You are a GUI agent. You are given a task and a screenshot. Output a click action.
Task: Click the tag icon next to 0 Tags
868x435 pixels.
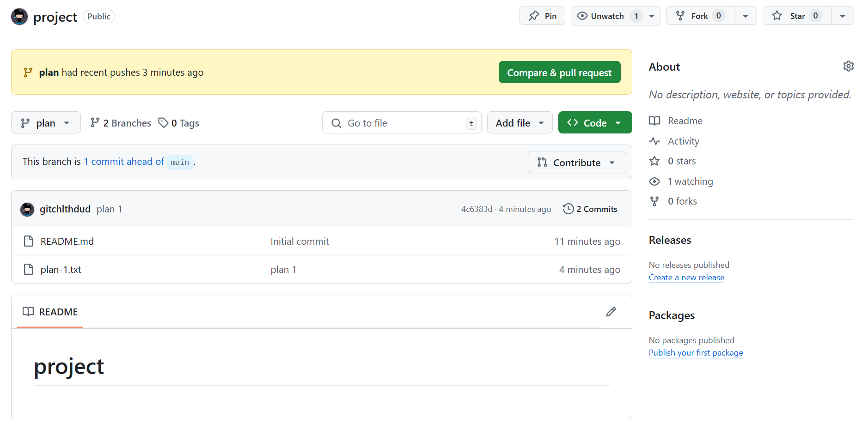pyautogui.click(x=163, y=122)
